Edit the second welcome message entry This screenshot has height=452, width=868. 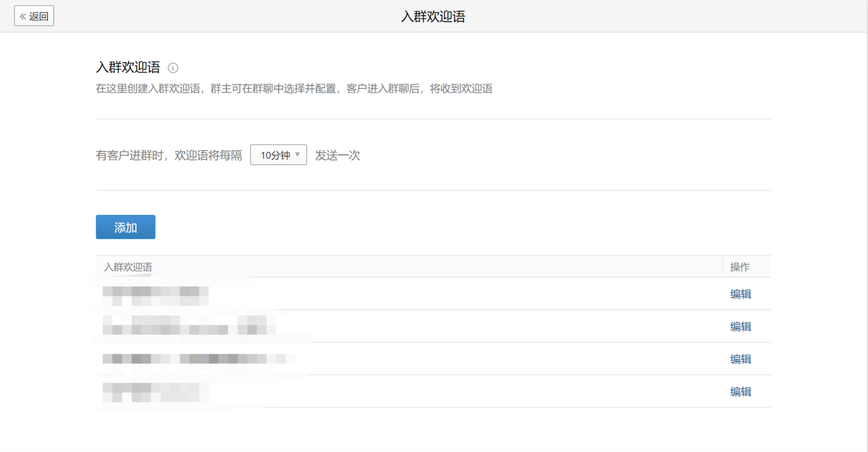tap(740, 326)
